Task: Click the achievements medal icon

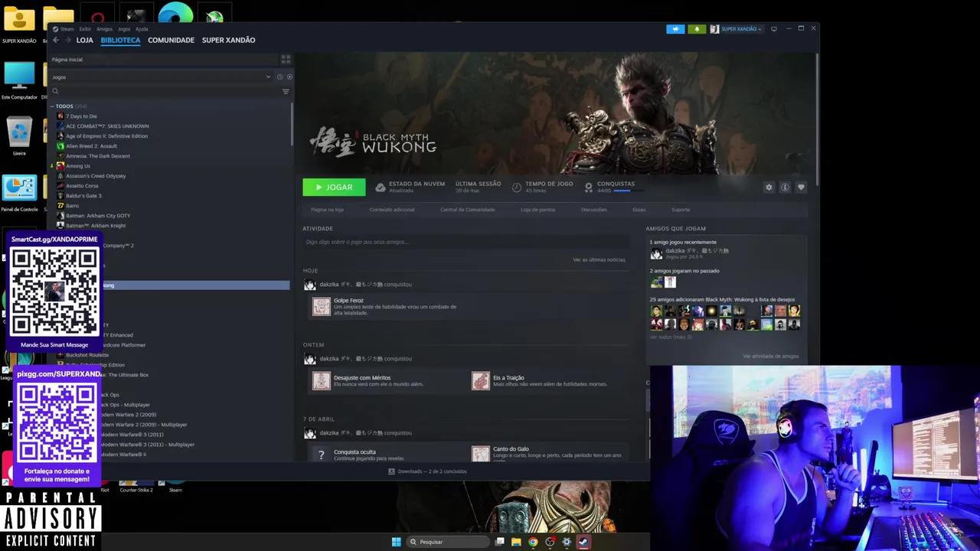Action: click(589, 187)
